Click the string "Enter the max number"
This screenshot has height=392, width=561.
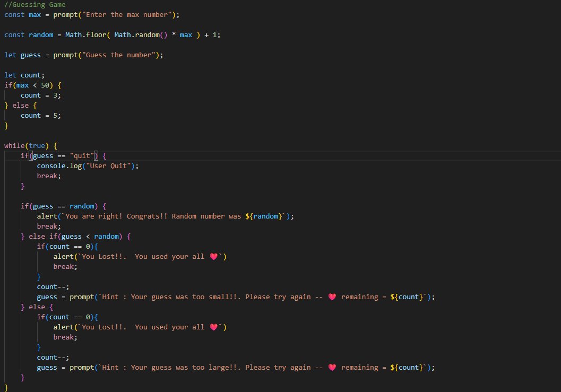[126, 14]
